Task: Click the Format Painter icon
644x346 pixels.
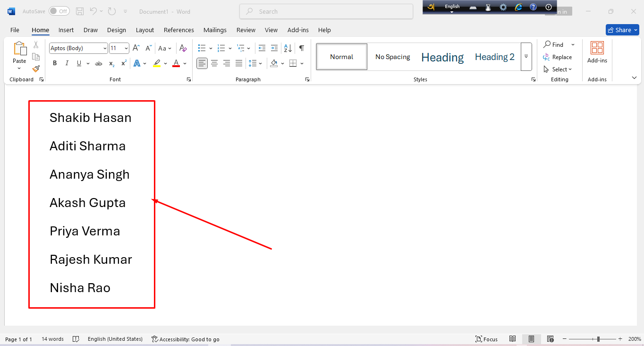Action: click(x=36, y=69)
